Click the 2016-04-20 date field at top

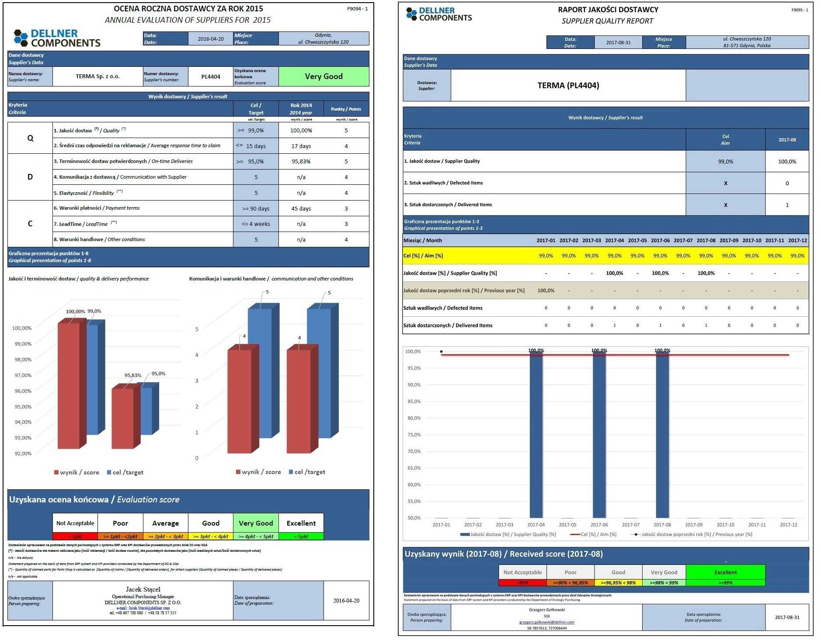coord(211,39)
